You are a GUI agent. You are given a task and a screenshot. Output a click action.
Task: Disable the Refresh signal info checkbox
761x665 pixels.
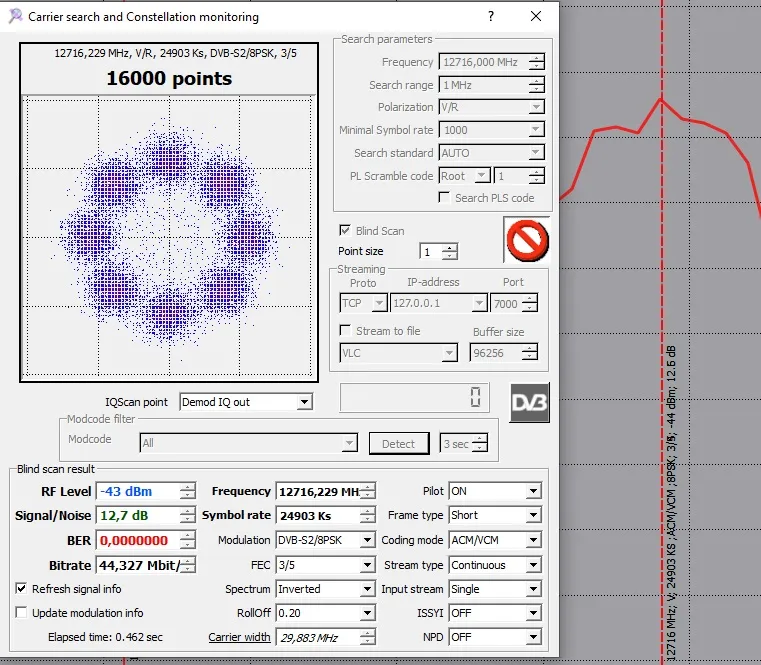pos(22,589)
